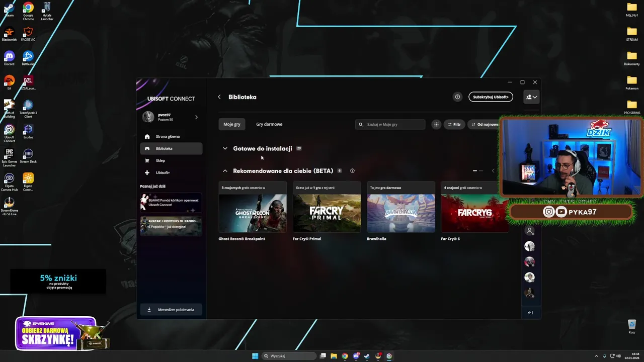Open Sklep in sidebar

click(x=171, y=160)
